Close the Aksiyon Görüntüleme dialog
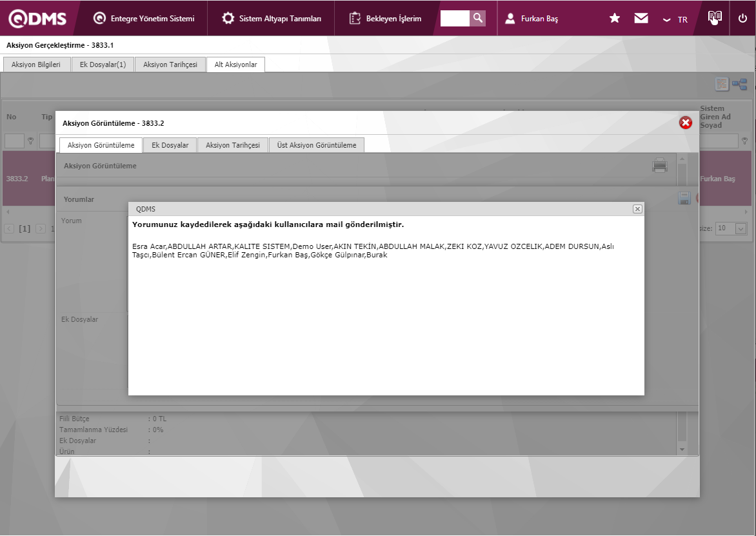Image resolution: width=756 pixels, height=536 pixels. 685,123
